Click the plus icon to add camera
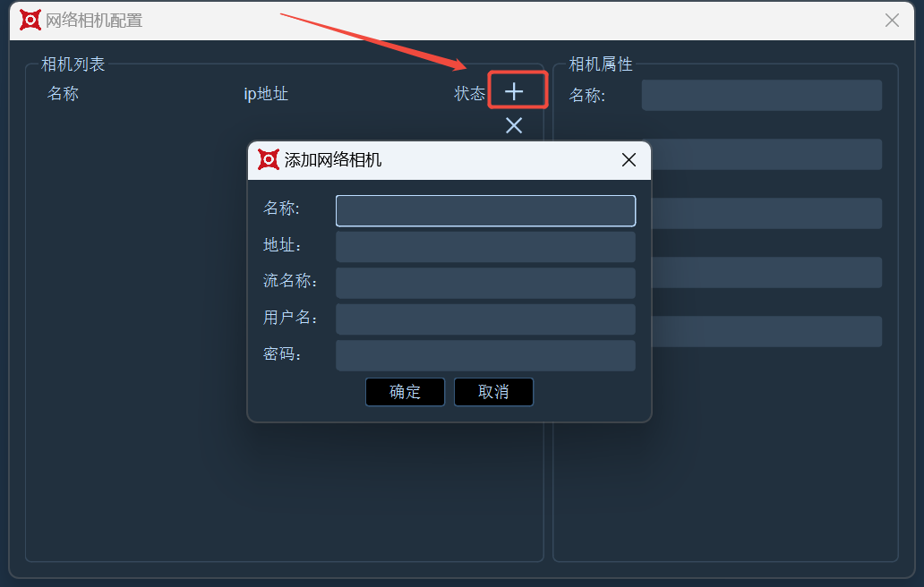Image resolution: width=924 pixels, height=587 pixels. coord(514,91)
